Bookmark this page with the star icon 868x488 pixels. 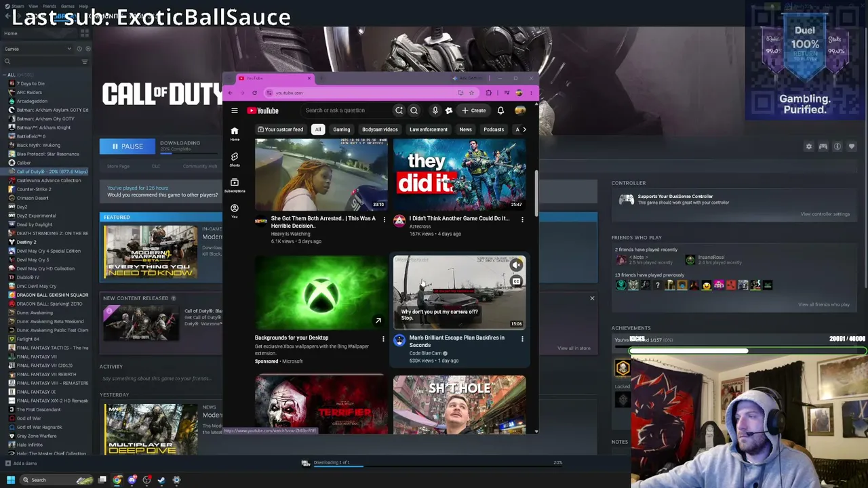point(471,93)
